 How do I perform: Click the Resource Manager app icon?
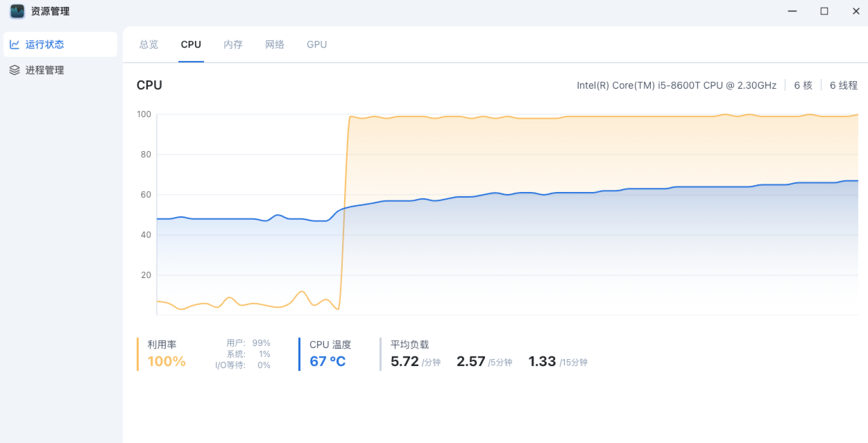click(x=17, y=11)
